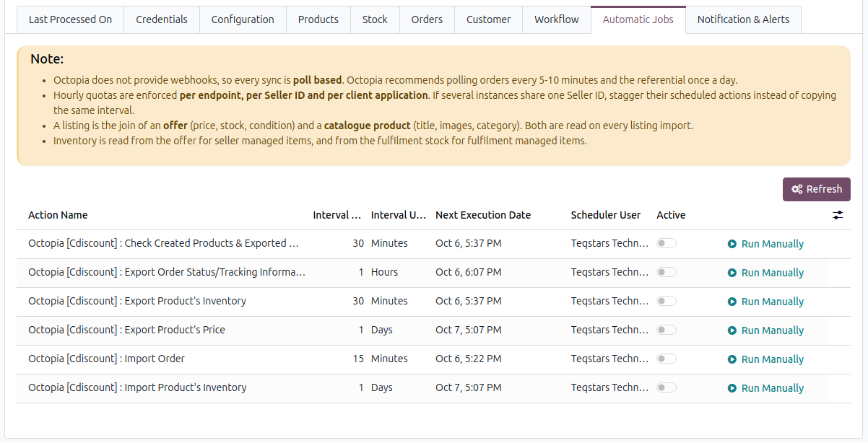This screenshot has height=443, width=868.
Task: Click the play icon for Export Order Status row
Action: tap(732, 273)
